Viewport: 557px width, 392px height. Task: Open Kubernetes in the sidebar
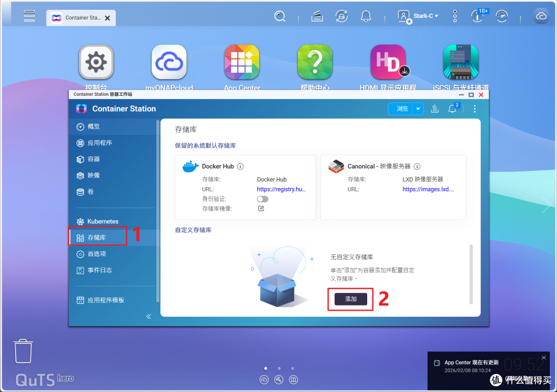tap(112, 221)
